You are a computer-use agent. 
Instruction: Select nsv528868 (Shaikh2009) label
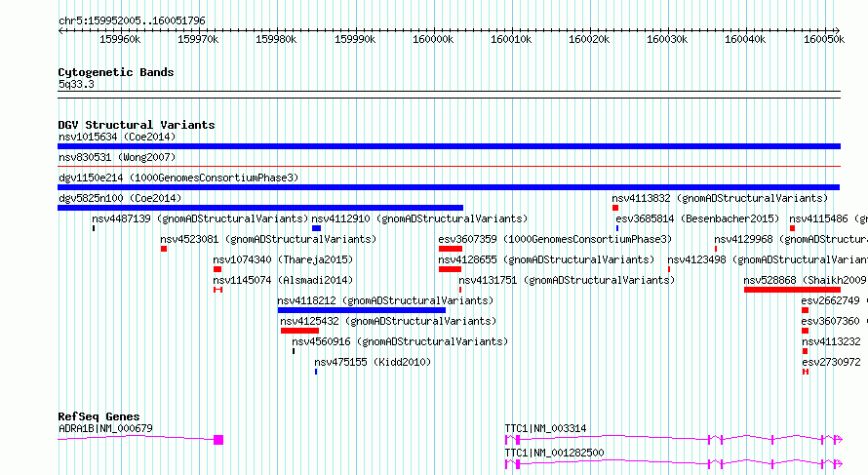[x=806, y=280]
